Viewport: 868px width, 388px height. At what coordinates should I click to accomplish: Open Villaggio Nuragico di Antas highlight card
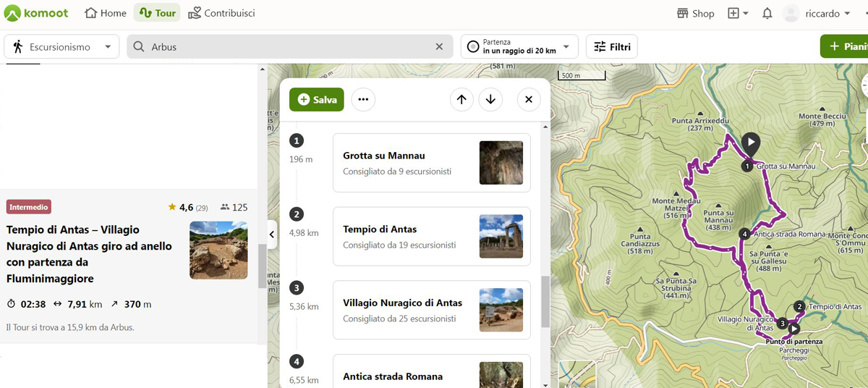pyautogui.click(x=432, y=310)
